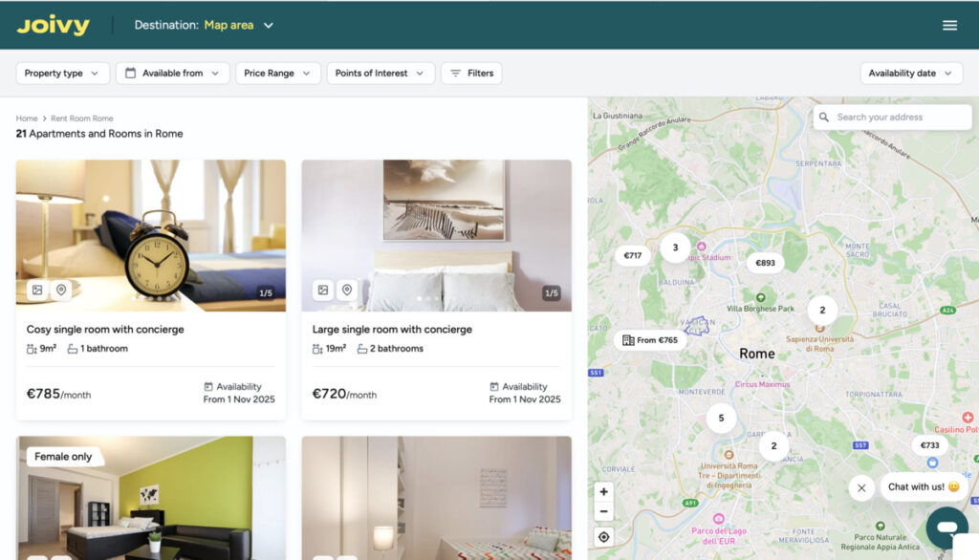Open the chat widget launcher
The height and width of the screenshot is (560, 979).
point(947,528)
